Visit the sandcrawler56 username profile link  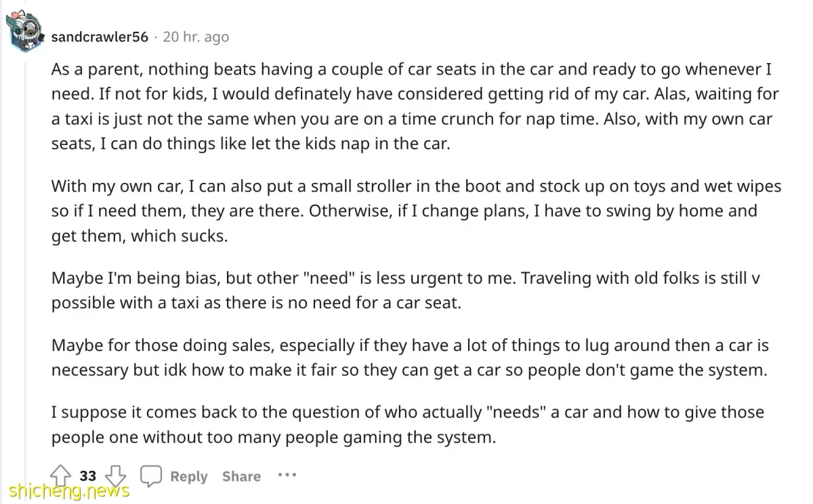pos(100,37)
